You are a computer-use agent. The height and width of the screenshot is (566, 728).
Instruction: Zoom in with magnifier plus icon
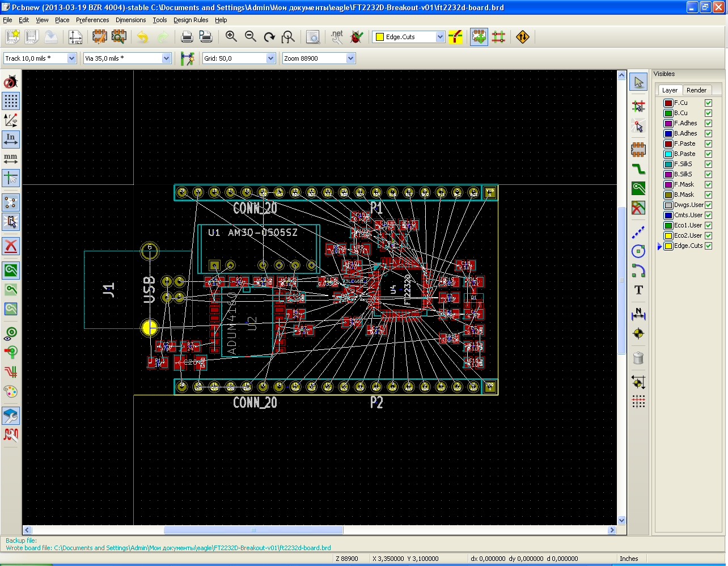tap(231, 37)
